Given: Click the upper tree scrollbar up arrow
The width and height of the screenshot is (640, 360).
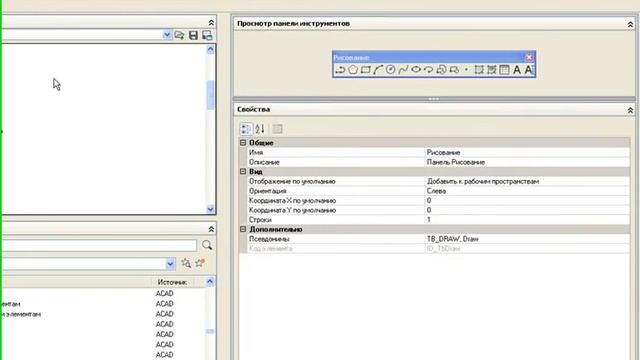Looking at the screenshot, I should tap(210, 50).
